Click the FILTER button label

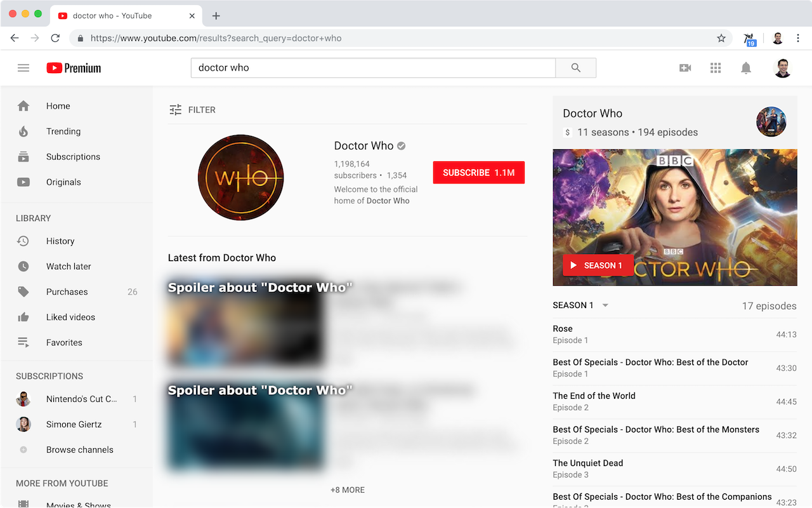pyautogui.click(x=202, y=110)
